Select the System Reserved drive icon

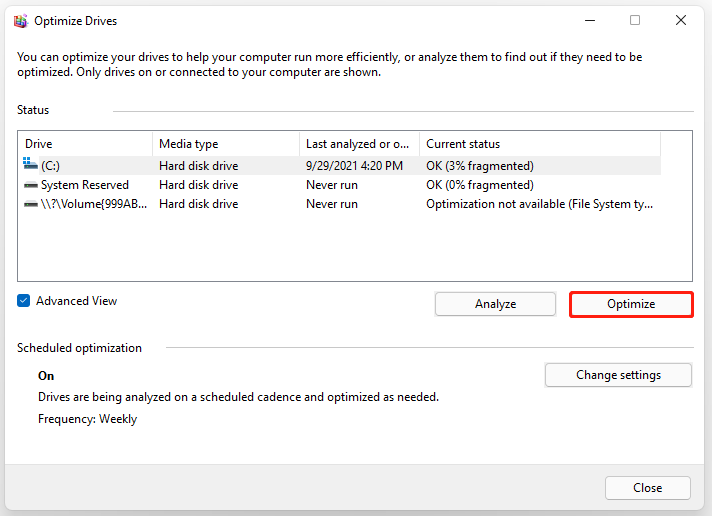(31, 185)
